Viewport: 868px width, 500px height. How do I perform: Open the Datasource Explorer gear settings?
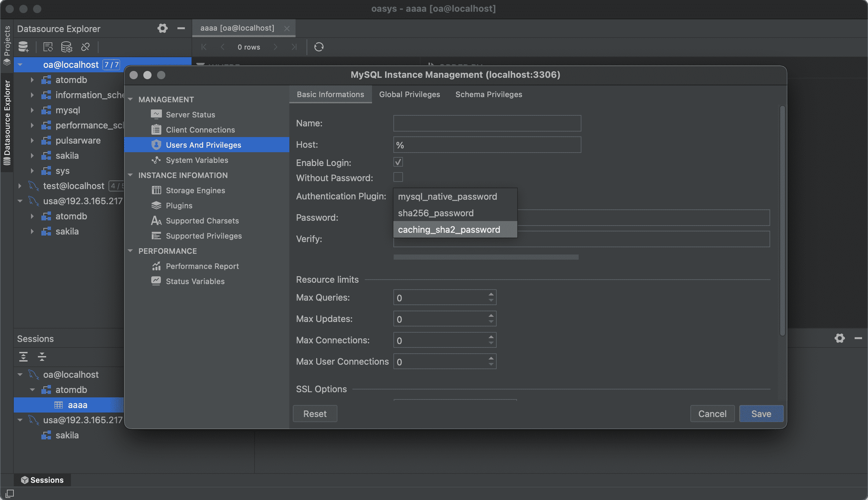pyautogui.click(x=163, y=28)
